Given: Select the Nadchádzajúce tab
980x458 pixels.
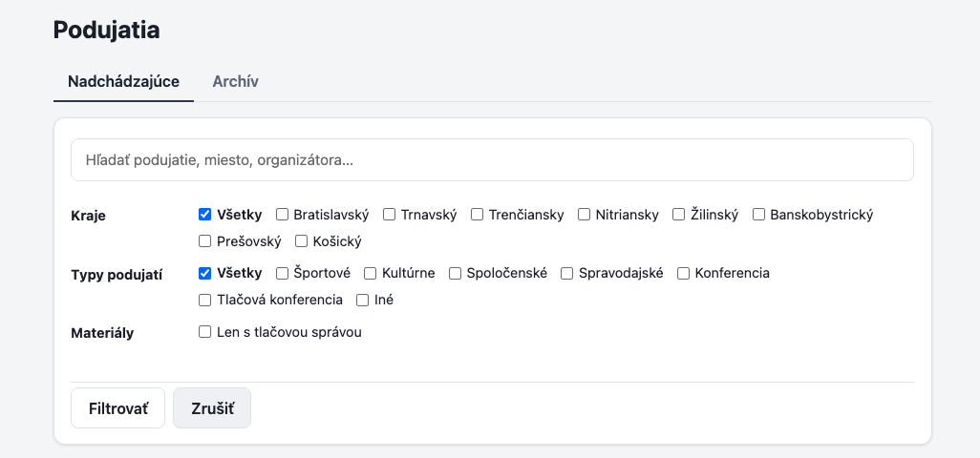Looking at the screenshot, I should coord(124,82).
